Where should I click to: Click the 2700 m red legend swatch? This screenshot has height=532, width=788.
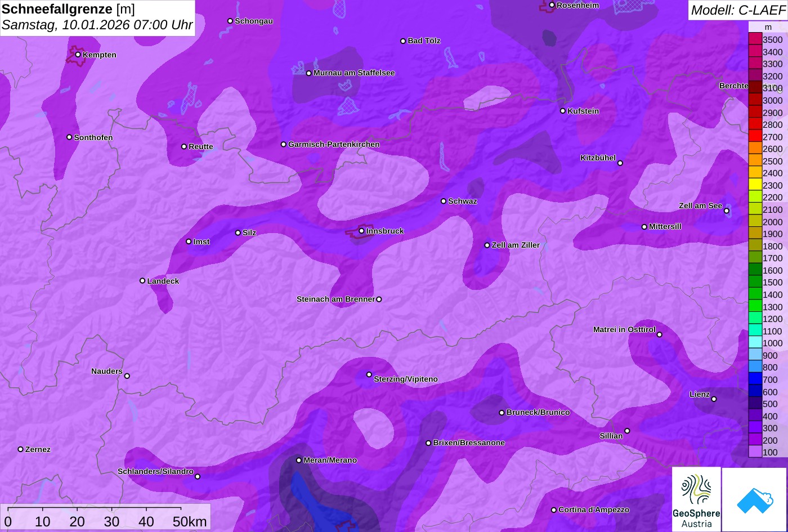pos(755,137)
